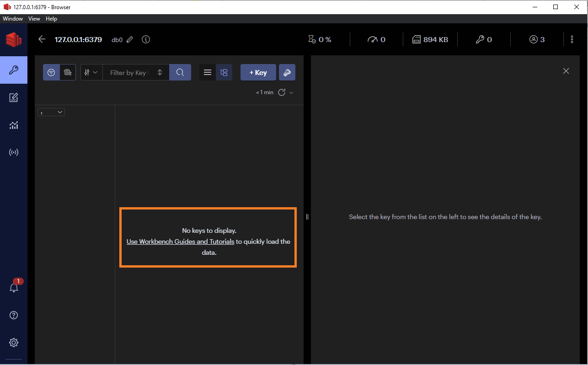
Task: Switch to tree view of keys
Action: pos(224,72)
